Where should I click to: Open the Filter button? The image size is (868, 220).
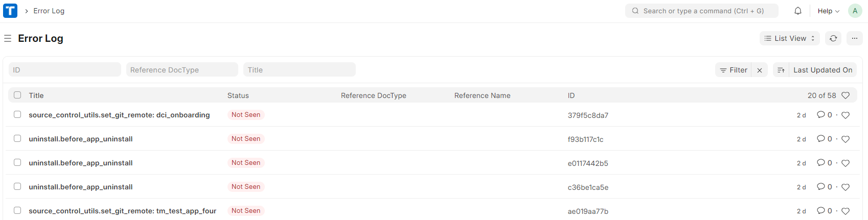[x=734, y=70]
